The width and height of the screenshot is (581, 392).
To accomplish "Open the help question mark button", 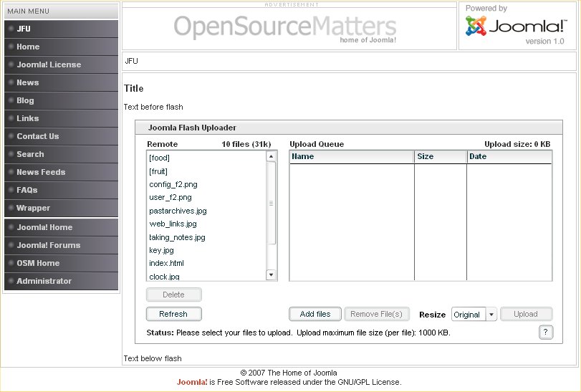I will pyautogui.click(x=545, y=333).
